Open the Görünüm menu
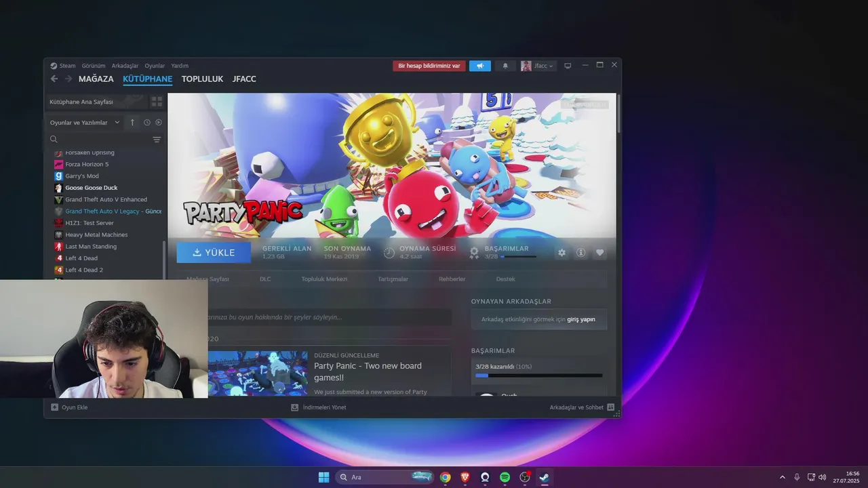This screenshot has height=488, width=868. [94, 66]
